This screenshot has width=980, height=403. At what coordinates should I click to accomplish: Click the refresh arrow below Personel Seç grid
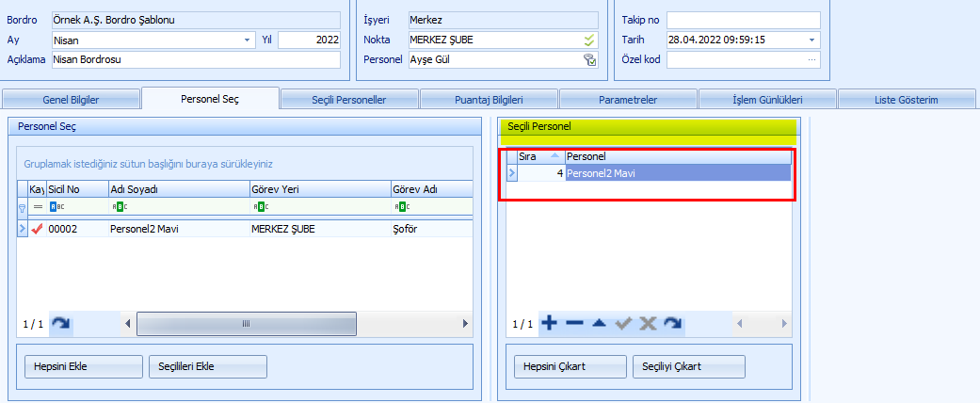(60, 323)
